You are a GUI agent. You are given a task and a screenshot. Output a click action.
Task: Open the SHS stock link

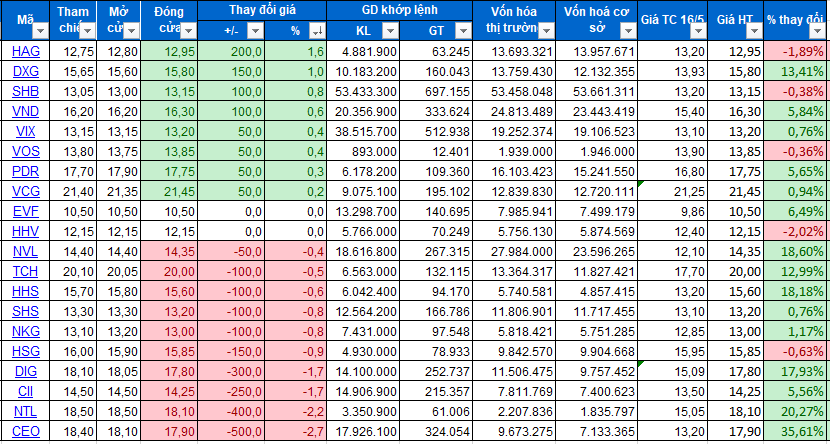(26, 311)
